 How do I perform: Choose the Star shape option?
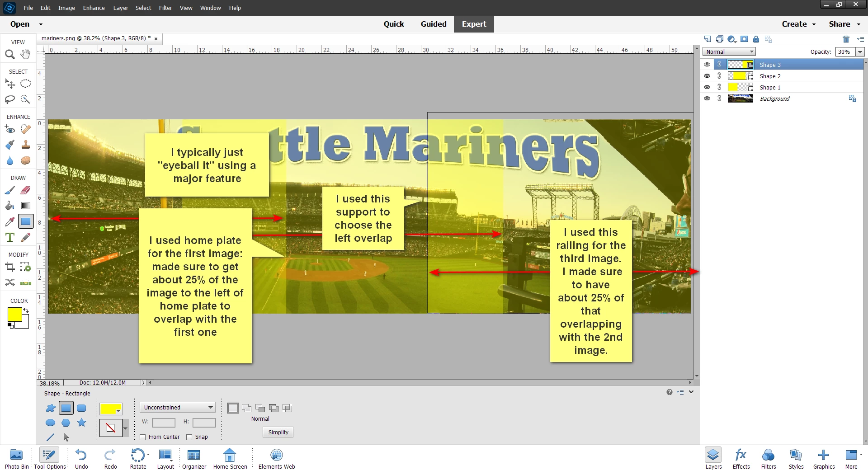tap(81, 423)
